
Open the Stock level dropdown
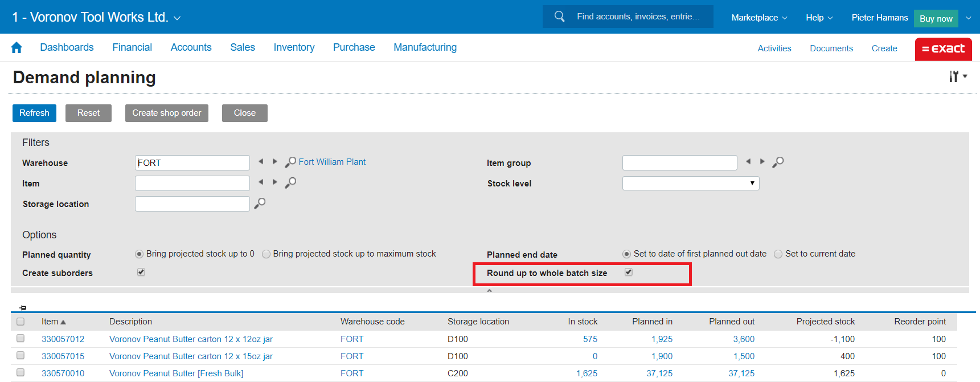pyautogui.click(x=690, y=183)
